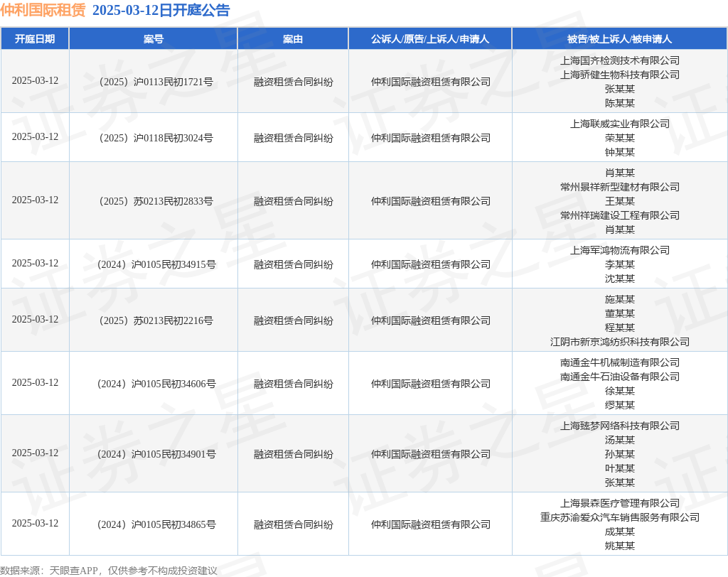Click defendant 缪某某
The image size is (728, 577).
tap(620, 405)
